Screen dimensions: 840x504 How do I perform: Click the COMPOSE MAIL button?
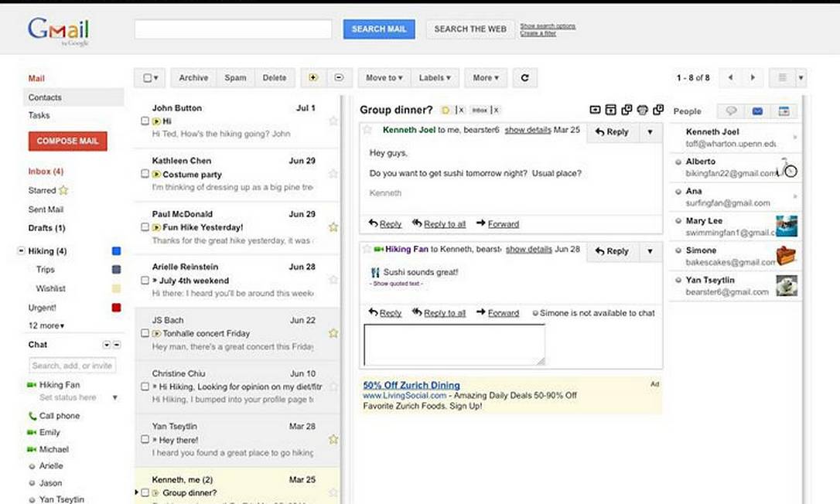coord(67,141)
